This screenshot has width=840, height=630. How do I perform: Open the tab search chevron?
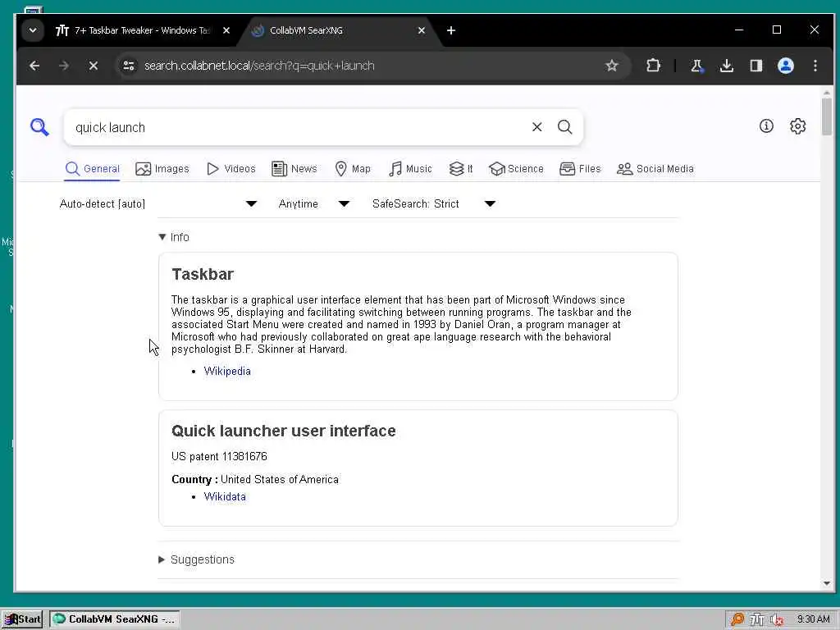pos(33,30)
